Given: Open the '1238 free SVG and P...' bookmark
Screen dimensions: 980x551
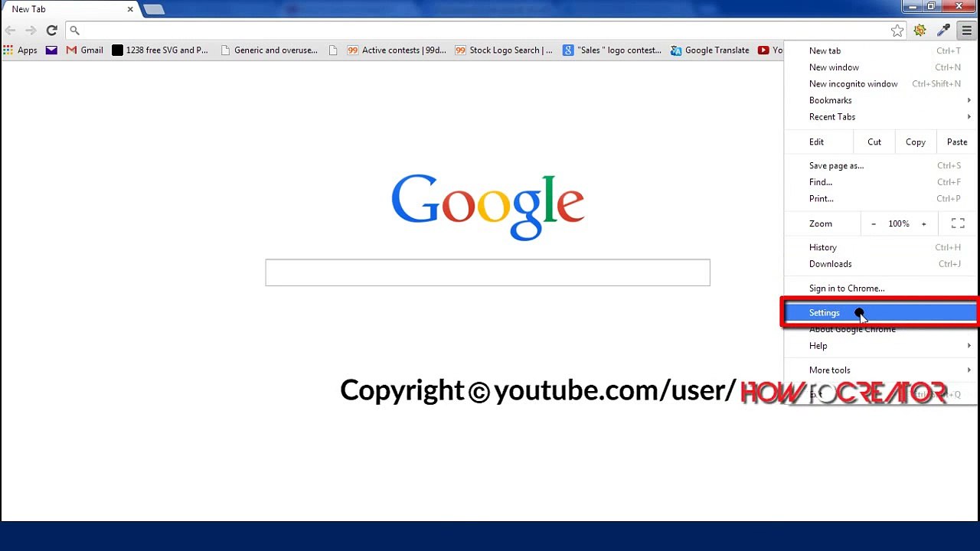Looking at the screenshot, I should tap(160, 51).
